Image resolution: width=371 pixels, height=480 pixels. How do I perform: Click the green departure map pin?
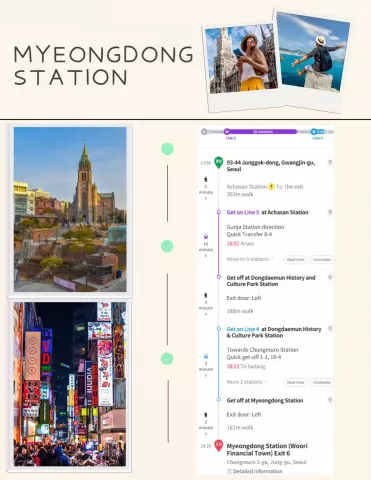pyautogui.click(x=218, y=162)
